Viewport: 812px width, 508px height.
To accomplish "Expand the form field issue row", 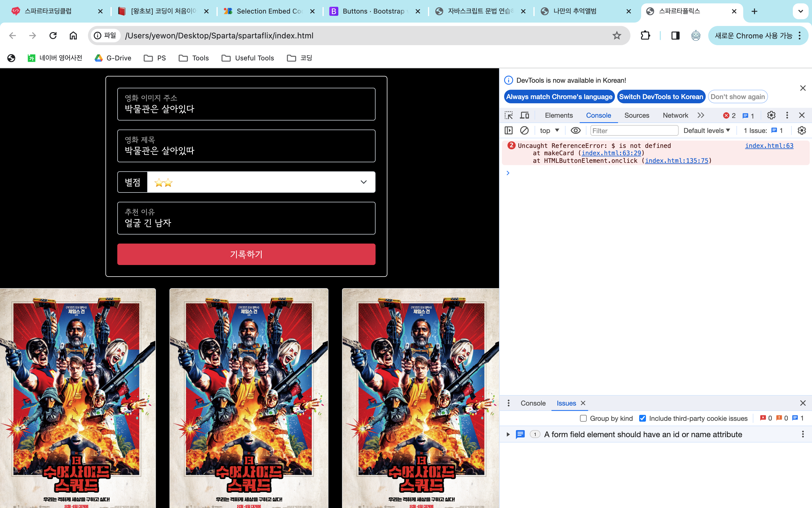I will pyautogui.click(x=508, y=434).
